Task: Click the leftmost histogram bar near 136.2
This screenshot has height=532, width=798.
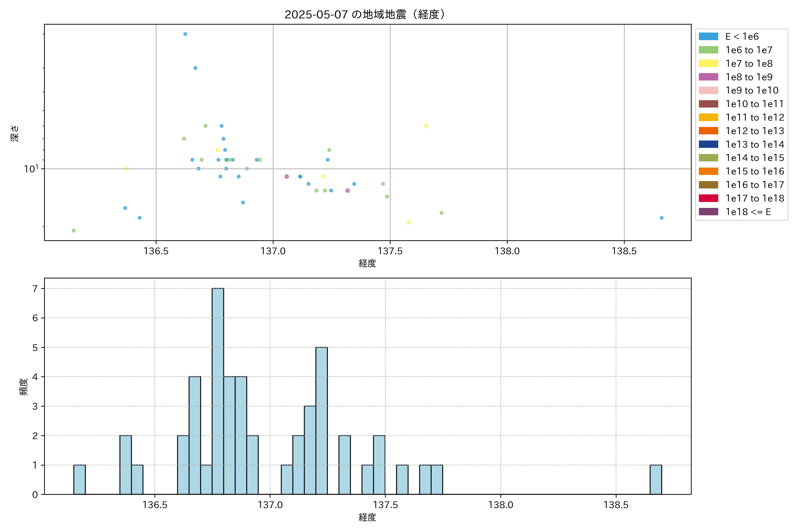Action: (x=79, y=479)
